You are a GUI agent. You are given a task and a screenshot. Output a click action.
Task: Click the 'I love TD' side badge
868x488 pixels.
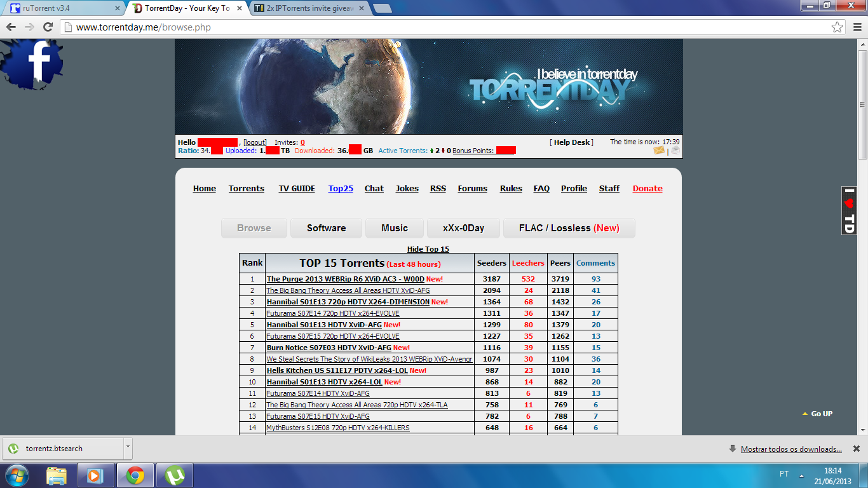point(848,210)
